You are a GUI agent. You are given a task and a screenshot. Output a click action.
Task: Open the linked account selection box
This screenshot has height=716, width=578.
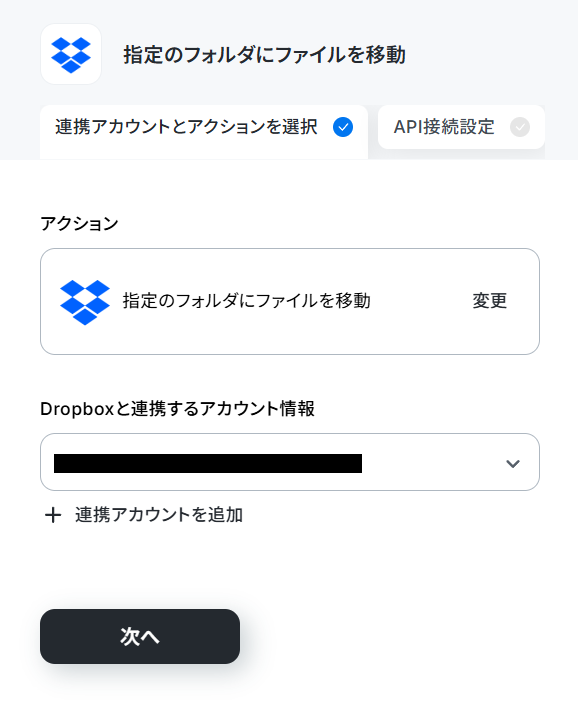pos(290,462)
